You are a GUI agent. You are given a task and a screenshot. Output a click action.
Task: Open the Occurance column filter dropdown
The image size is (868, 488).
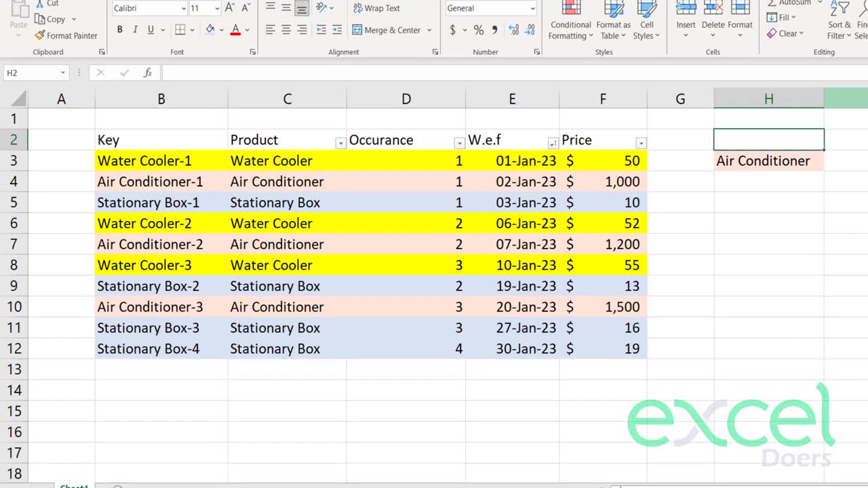coord(459,143)
